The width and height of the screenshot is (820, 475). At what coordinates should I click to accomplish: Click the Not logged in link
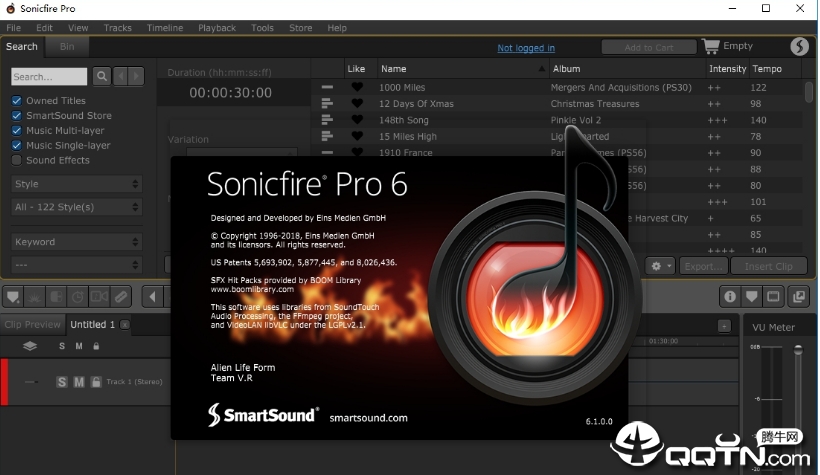coord(526,48)
